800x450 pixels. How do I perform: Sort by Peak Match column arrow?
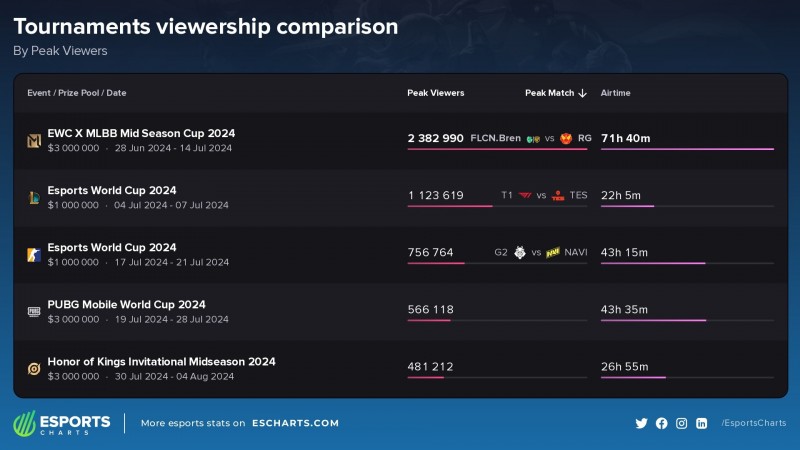click(582, 93)
